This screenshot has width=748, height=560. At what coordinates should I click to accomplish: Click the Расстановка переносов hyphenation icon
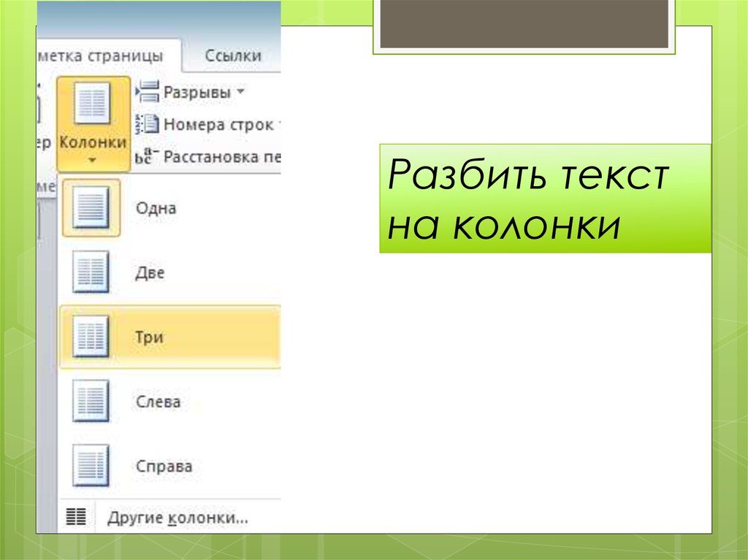click(147, 156)
